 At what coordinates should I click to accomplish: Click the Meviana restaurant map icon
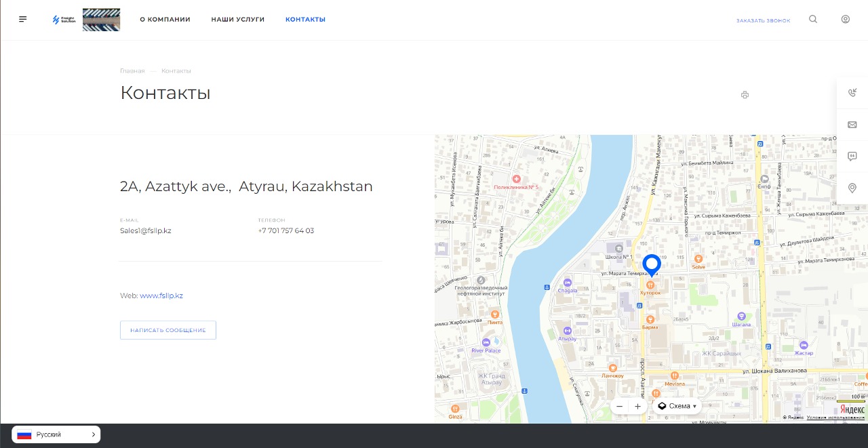pyautogui.click(x=674, y=375)
